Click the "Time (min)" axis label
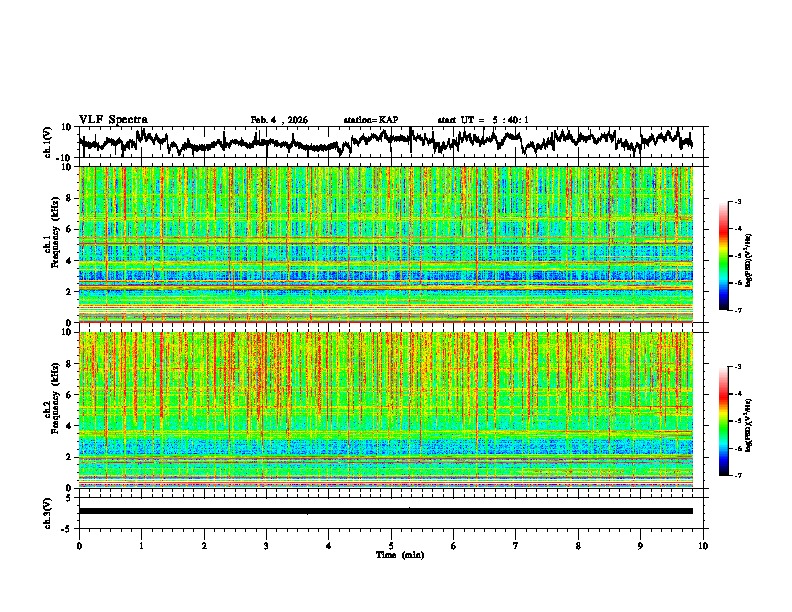 coord(400,555)
